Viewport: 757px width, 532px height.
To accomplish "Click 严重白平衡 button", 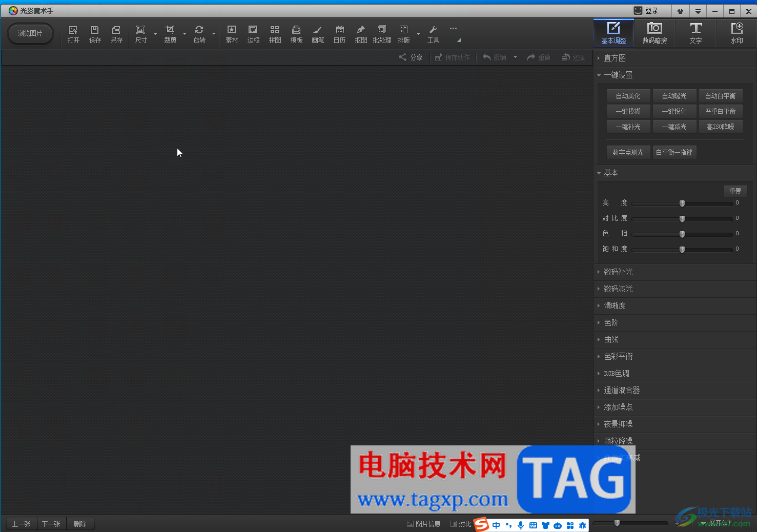I will 721,111.
